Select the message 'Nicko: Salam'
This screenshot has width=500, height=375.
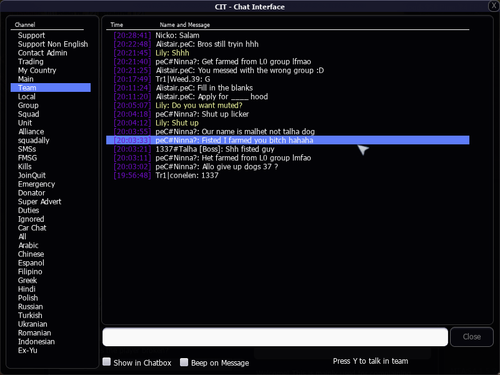coord(288,35)
